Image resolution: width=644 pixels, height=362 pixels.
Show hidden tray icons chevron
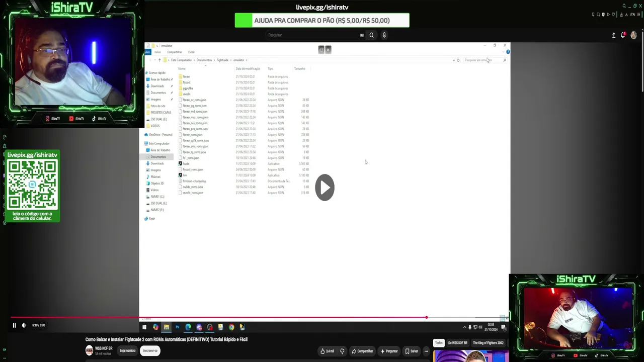(x=464, y=327)
